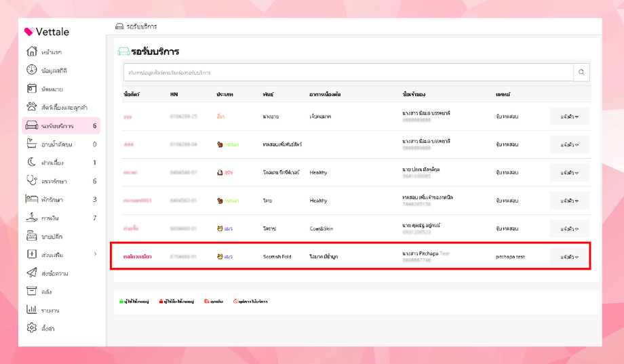Open queue dropdown for Coat&Skin row
This screenshot has width=624, height=364.
click(x=569, y=228)
